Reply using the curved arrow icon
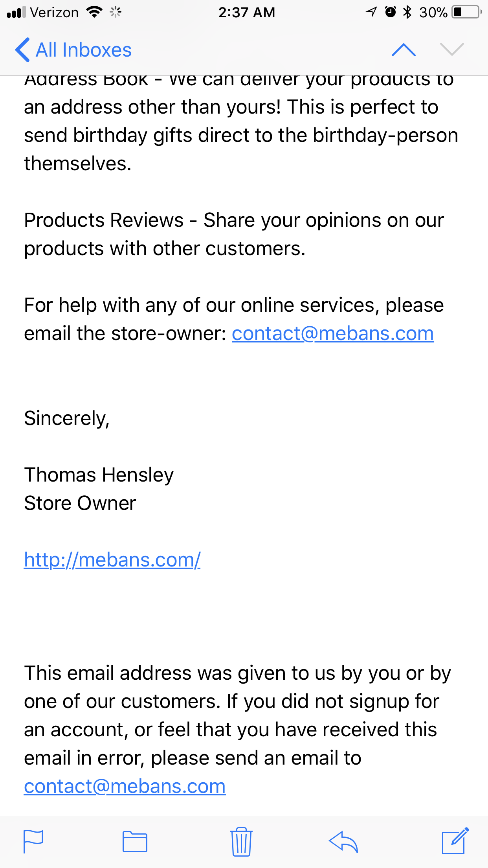Viewport: 488px width, 868px height. coord(343,842)
